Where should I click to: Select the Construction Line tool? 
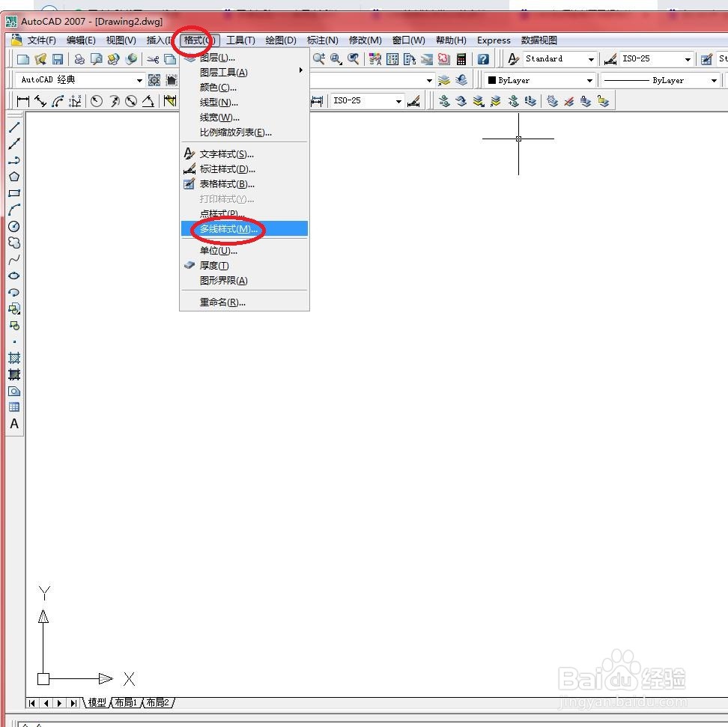coord(14,144)
